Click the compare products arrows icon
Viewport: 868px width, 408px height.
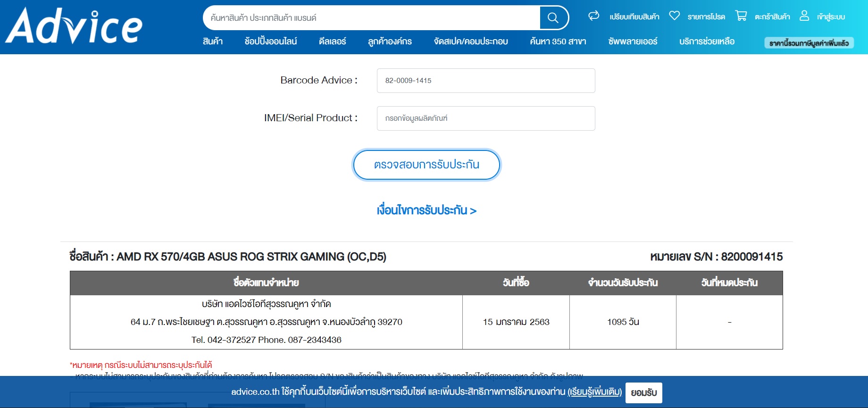pyautogui.click(x=593, y=16)
